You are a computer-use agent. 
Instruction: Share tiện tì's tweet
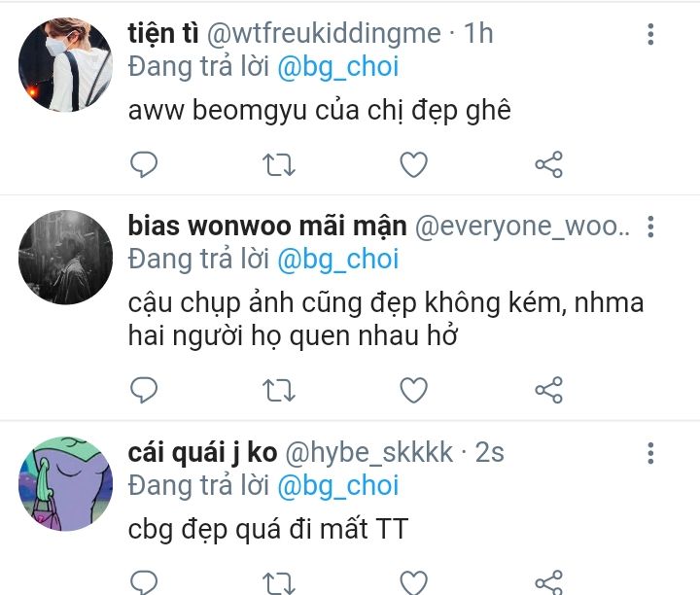click(x=548, y=164)
